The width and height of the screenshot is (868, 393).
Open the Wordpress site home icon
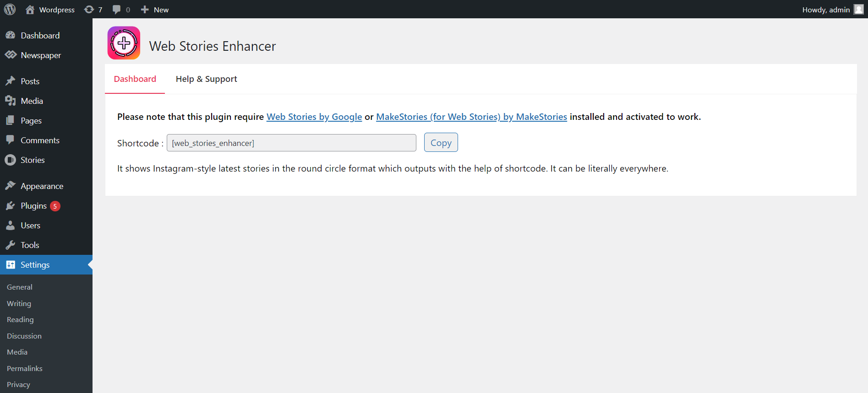point(30,10)
